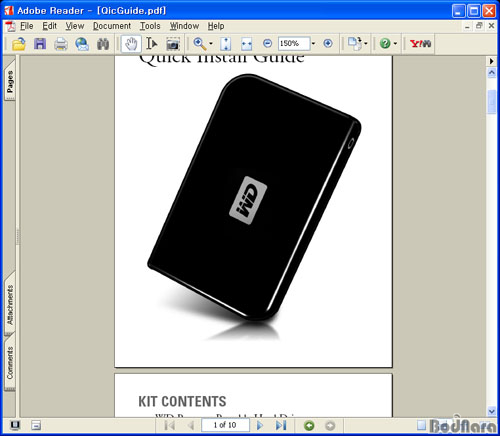
Task: Click the Print icon
Action: [61, 44]
